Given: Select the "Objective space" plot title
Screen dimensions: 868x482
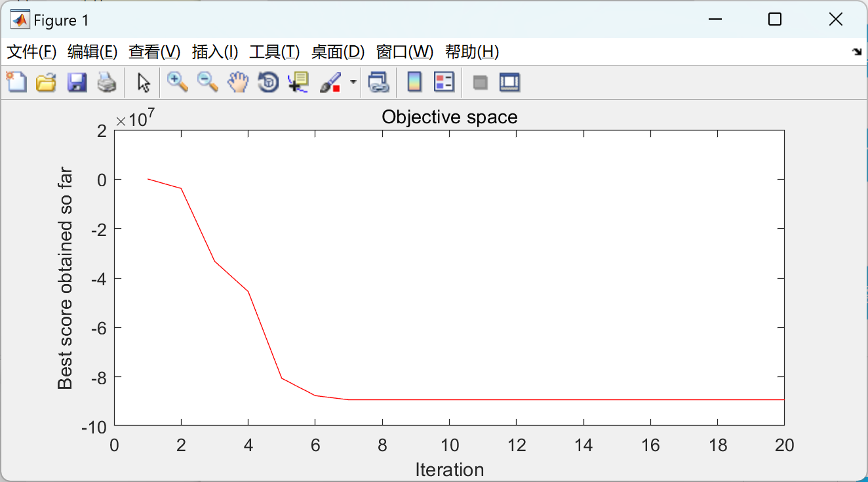Looking at the screenshot, I should tap(450, 117).
